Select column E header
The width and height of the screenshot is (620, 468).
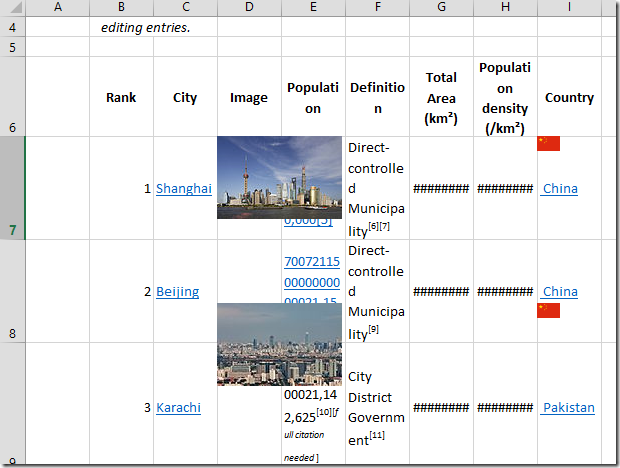[313, 8]
